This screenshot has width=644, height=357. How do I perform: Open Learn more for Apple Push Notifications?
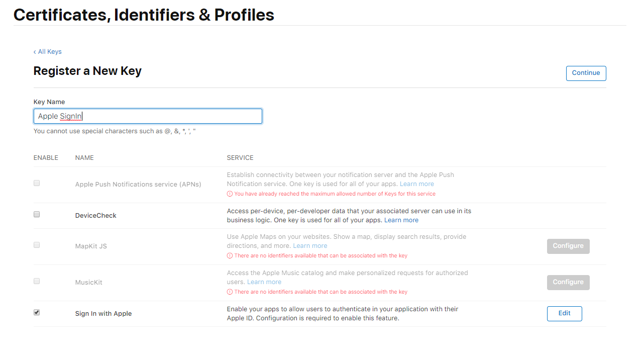click(x=417, y=184)
